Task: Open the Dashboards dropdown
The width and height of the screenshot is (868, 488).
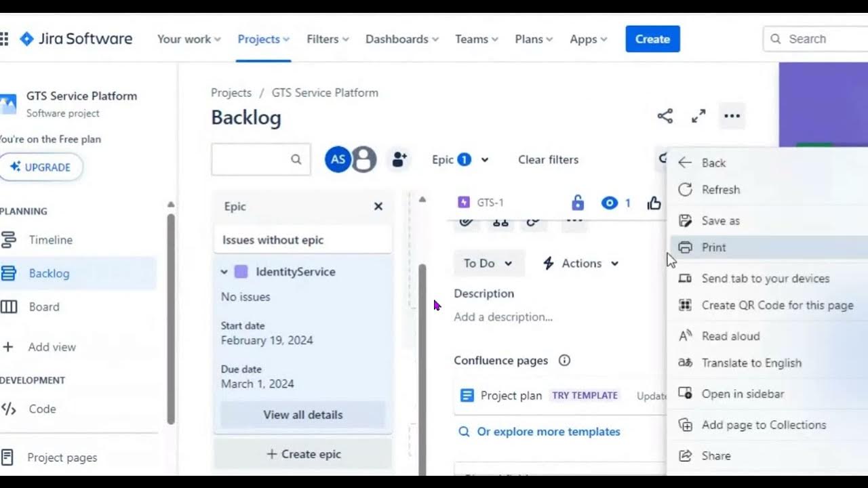Action: click(x=402, y=39)
